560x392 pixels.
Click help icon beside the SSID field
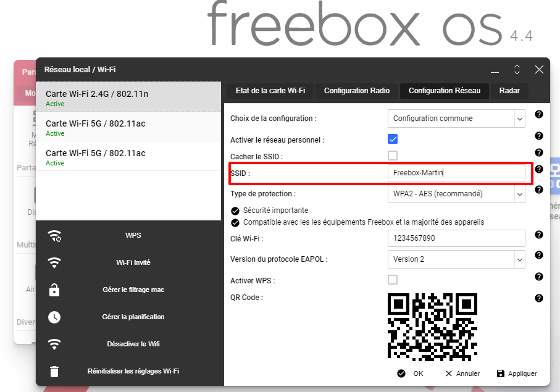point(539,169)
